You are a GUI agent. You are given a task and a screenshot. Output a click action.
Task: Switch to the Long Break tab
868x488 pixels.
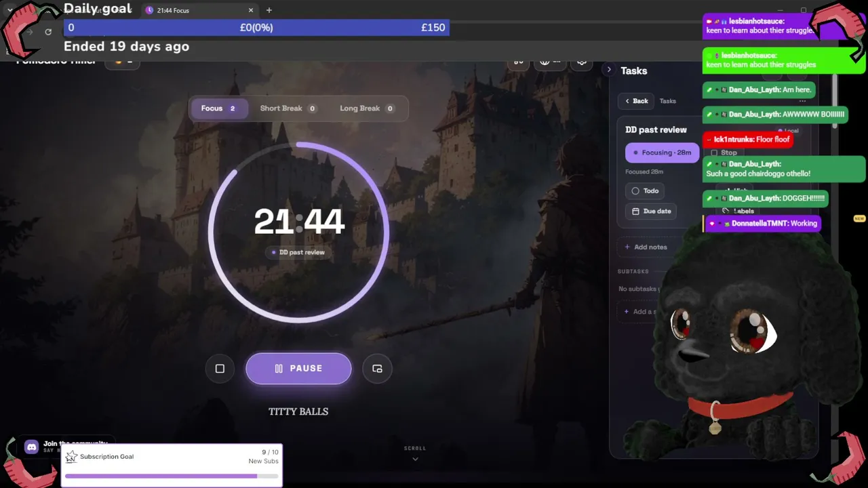(367, 108)
